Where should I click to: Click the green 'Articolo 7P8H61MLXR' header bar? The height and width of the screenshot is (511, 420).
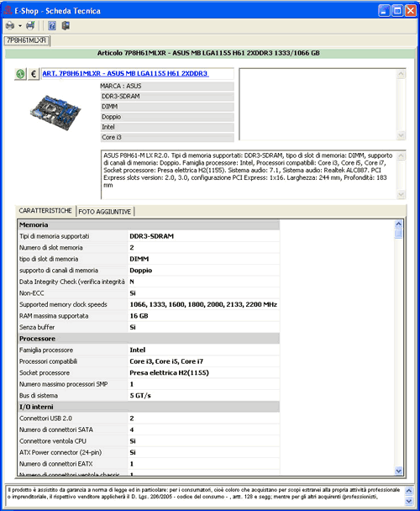(208, 53)
